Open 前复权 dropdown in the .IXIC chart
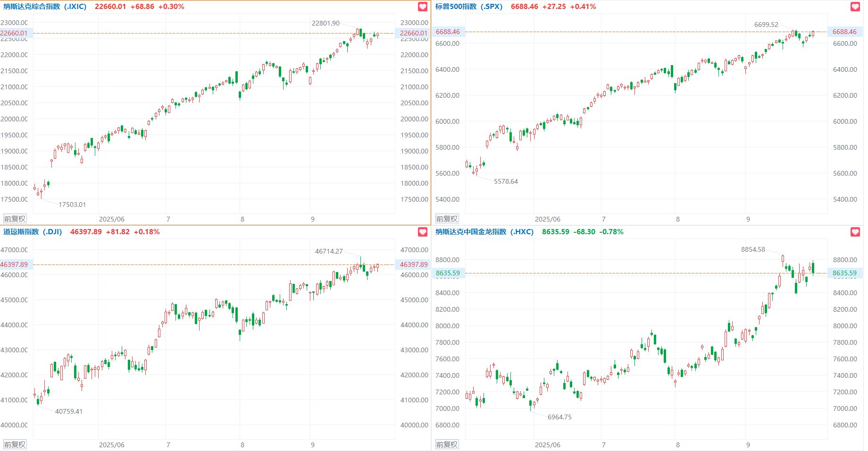The height and width of the screenshot is (451, 868). pos(15,219)
